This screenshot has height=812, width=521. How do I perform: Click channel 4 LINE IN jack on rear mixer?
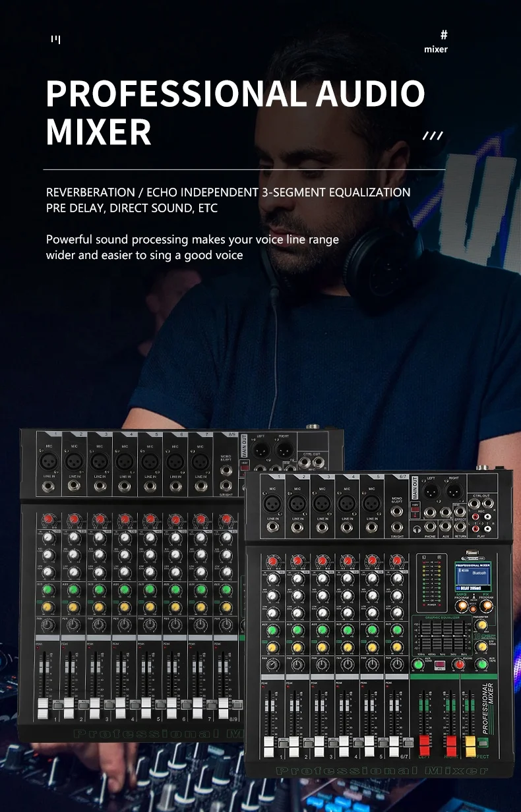124,486
